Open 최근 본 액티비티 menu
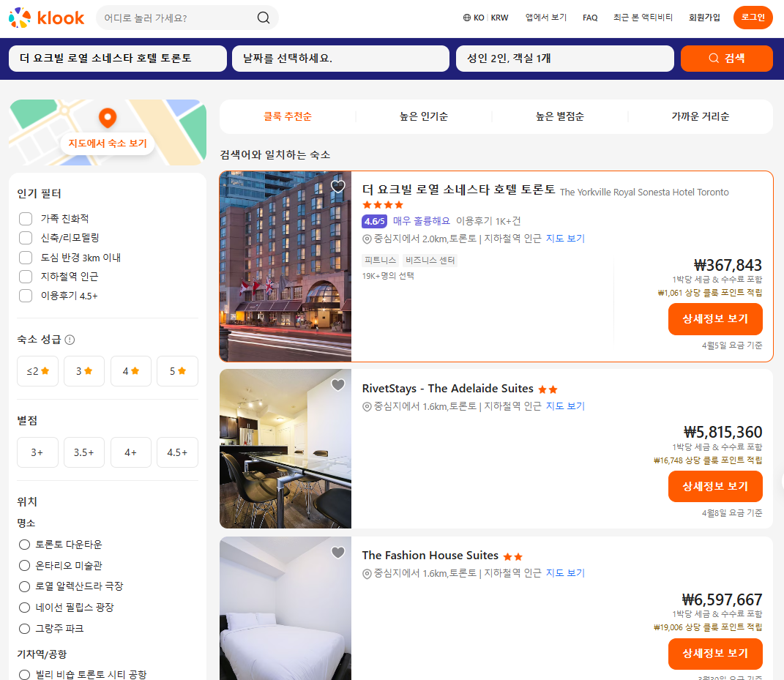 pyautogui.click(x=643, y=18)
